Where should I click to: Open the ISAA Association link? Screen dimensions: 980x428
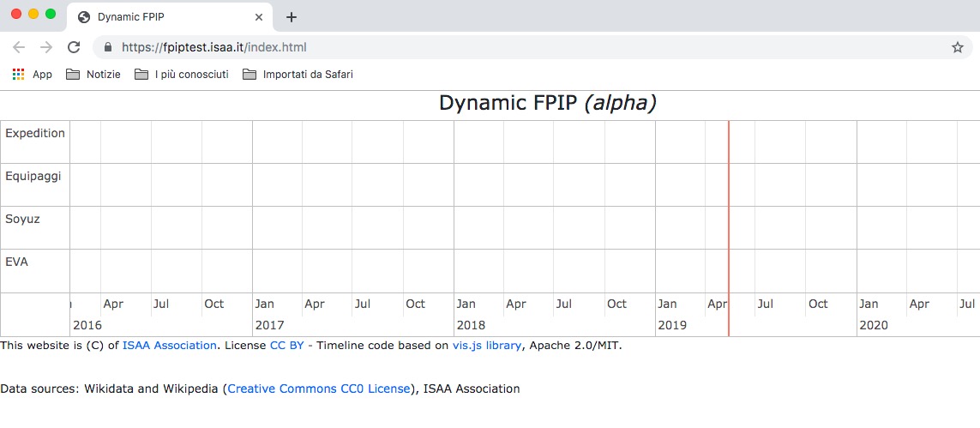pos(169,346)
